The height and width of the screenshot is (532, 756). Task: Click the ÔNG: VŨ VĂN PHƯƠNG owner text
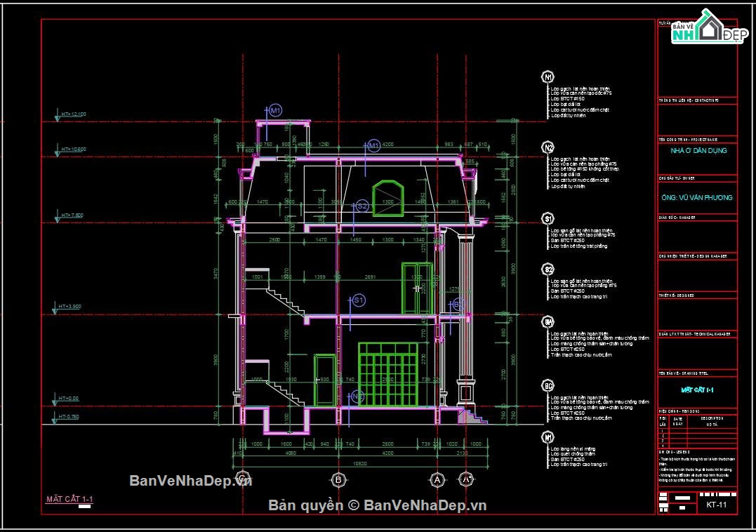(697, 198)
